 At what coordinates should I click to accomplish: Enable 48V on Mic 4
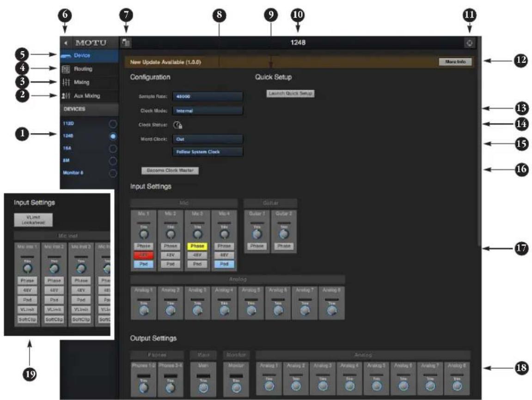point(224,255)
